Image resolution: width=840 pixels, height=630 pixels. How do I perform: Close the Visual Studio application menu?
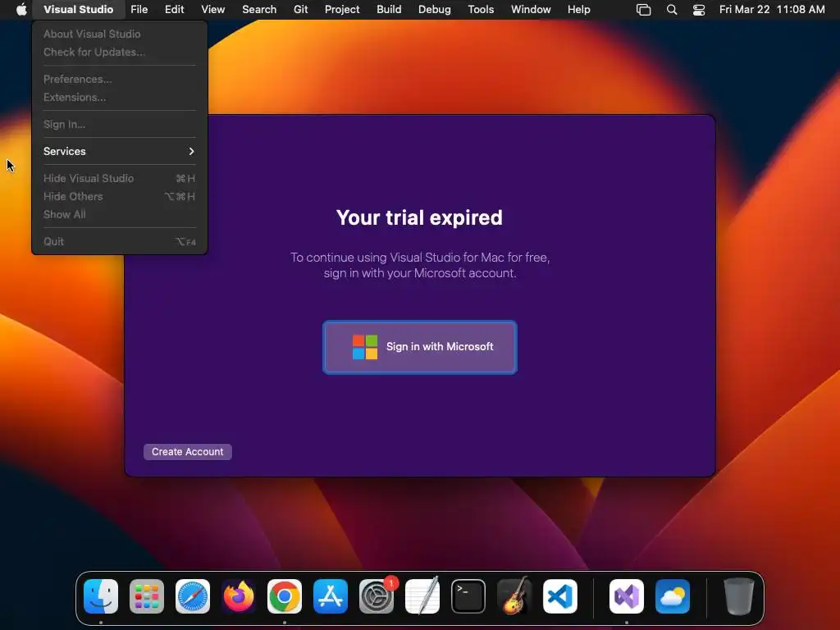pos(78,9)
